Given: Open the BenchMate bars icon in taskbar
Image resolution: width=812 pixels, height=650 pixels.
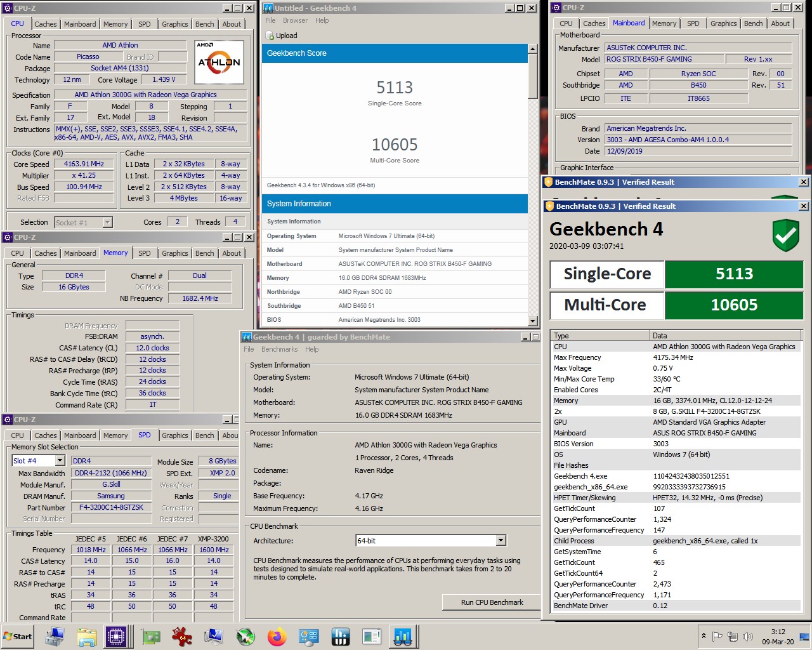Looking at the screenshot, I should click(340, 636).
